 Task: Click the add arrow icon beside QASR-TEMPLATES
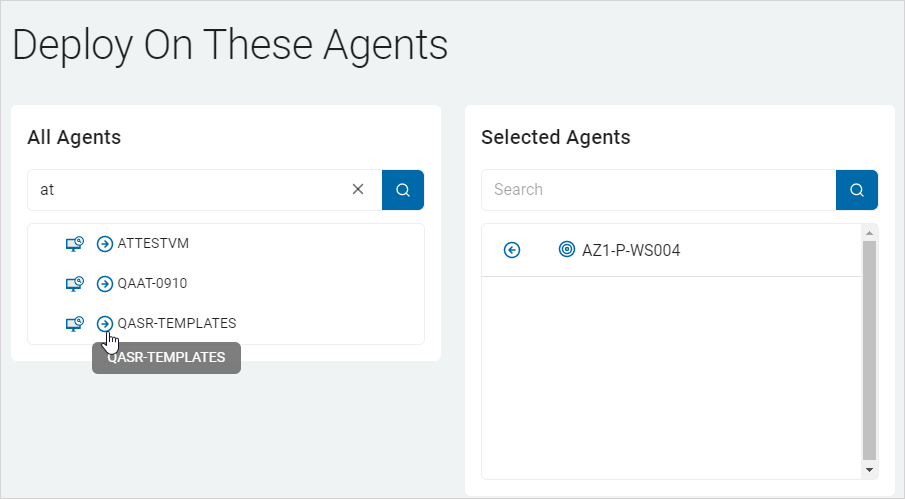tap(105, 323)
